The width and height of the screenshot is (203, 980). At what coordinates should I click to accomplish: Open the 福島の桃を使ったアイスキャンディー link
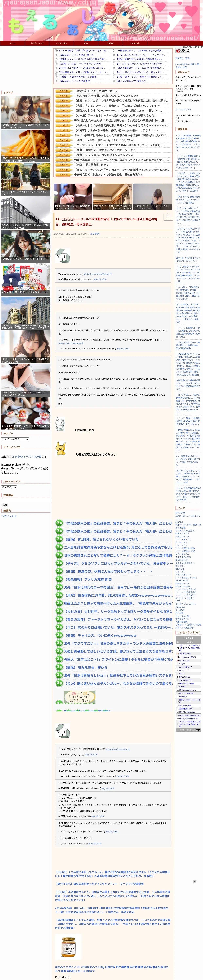pyautogui.click(x=100, y=884)
